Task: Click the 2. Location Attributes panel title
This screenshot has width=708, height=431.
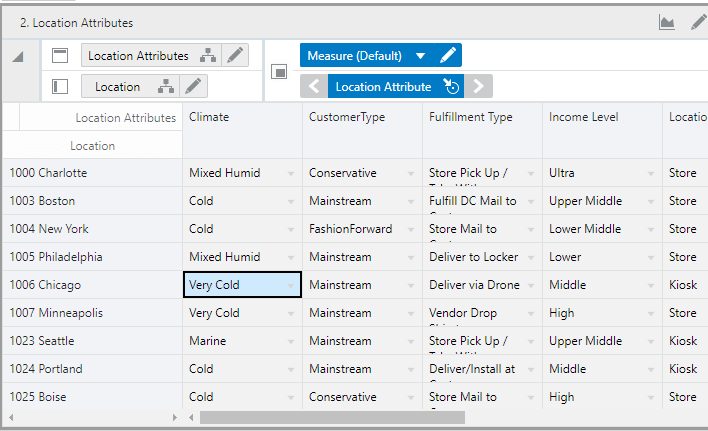Action: [x=76, y=23]
